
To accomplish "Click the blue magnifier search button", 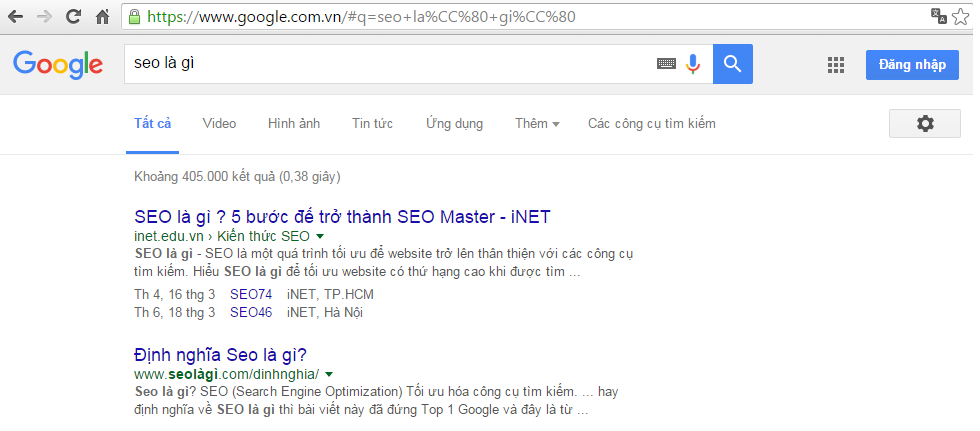I will pyautogui.click(x=732, y=64).
